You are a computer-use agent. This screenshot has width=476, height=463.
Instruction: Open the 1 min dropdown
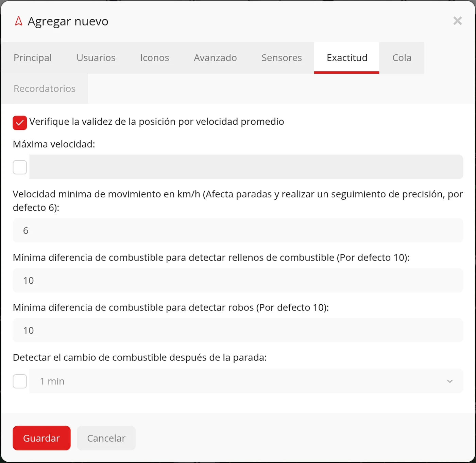click(246, 381)
